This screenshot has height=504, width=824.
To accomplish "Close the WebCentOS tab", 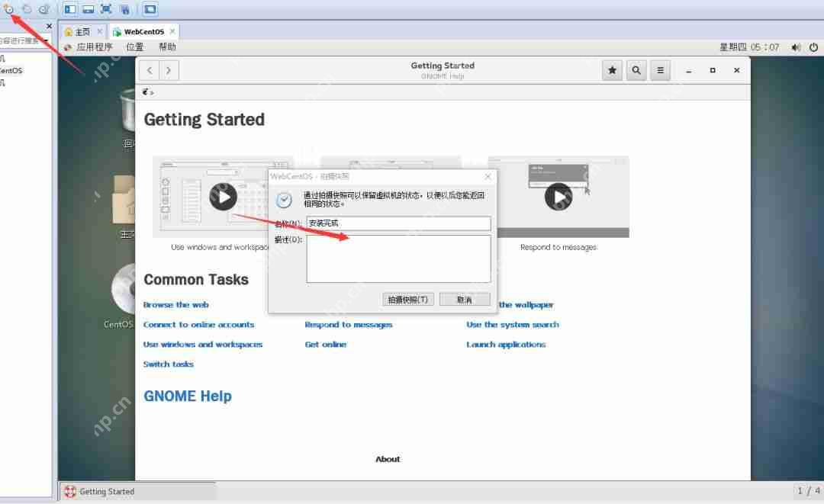I will point(172,31).
